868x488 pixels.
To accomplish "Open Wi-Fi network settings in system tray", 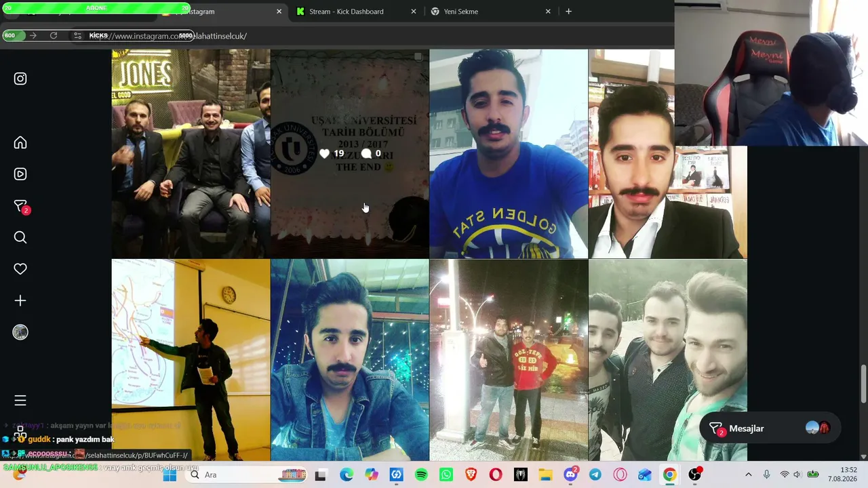I will [785, 474].
